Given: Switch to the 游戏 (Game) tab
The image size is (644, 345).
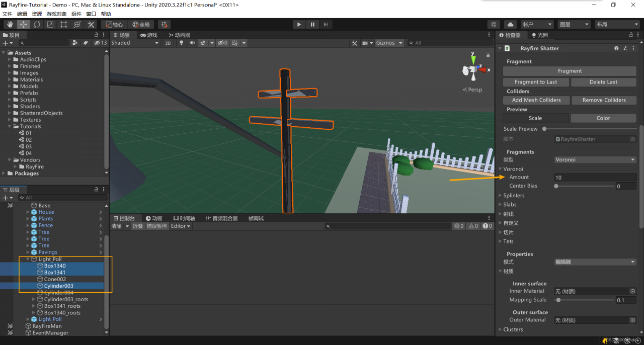Looking at the screenshot, I should pyautogui.click(x=149, y=35).
